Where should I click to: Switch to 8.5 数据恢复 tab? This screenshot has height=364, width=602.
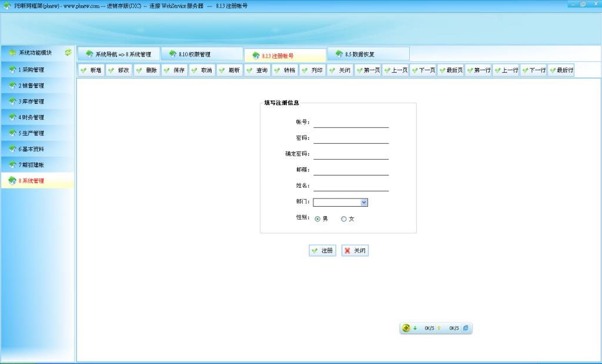click(x=369, y=54)
